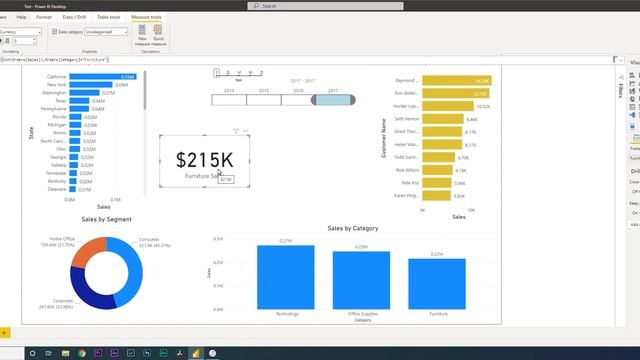Expand the formula bar chevron
Image resolution: width=640 pixels, height=360 pixels.
(x=621, y=60)
